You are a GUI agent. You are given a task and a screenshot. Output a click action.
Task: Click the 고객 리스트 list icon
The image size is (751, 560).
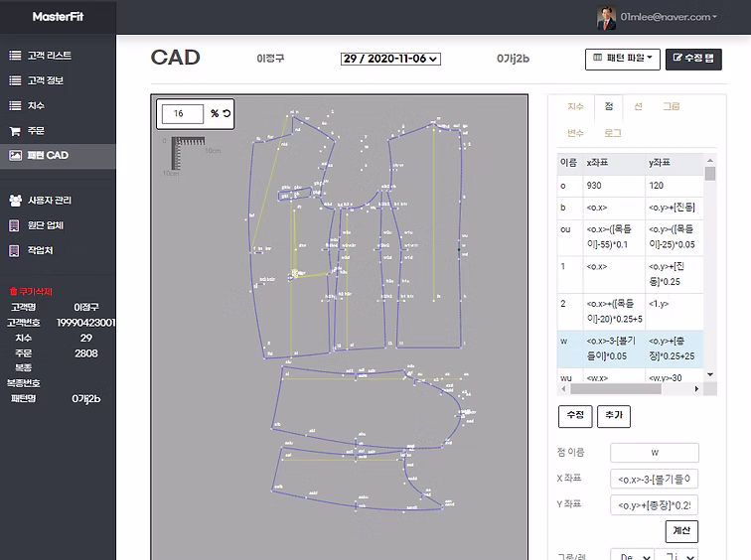[x=15, y=56]
